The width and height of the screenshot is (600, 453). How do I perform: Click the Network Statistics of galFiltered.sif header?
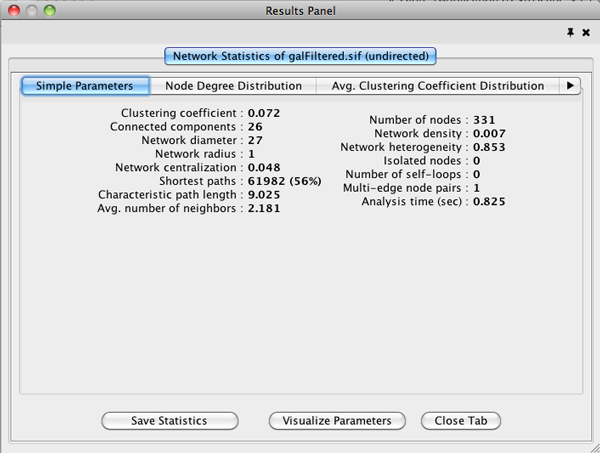point(300,56)
